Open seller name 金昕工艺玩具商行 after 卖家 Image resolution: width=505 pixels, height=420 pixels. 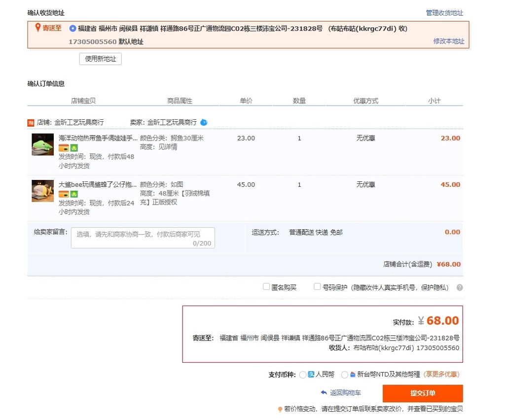pos(172,122)
